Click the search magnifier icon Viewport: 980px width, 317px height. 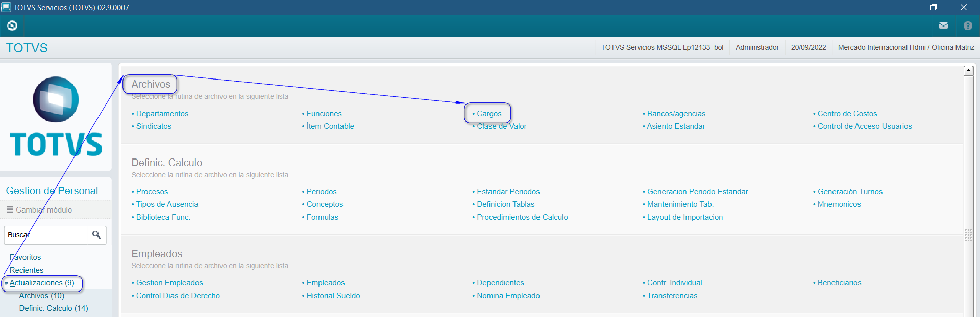(x=96, y=235)
